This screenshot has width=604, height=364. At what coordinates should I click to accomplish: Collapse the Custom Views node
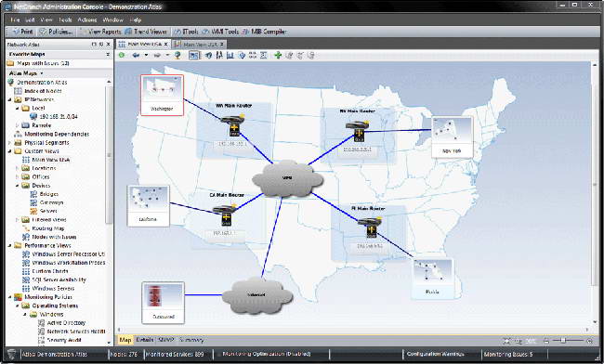[9, 151]
